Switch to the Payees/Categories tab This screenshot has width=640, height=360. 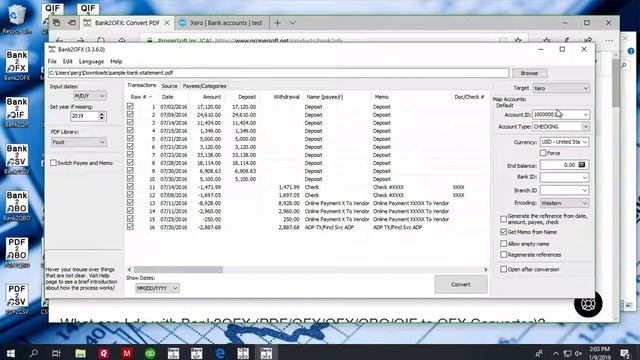pos(204,86)
